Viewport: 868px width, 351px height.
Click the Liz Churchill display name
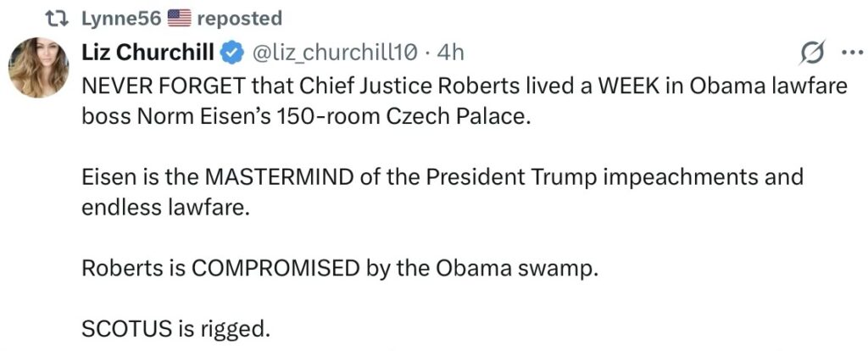pyautogui.click(x=147, y=53)
